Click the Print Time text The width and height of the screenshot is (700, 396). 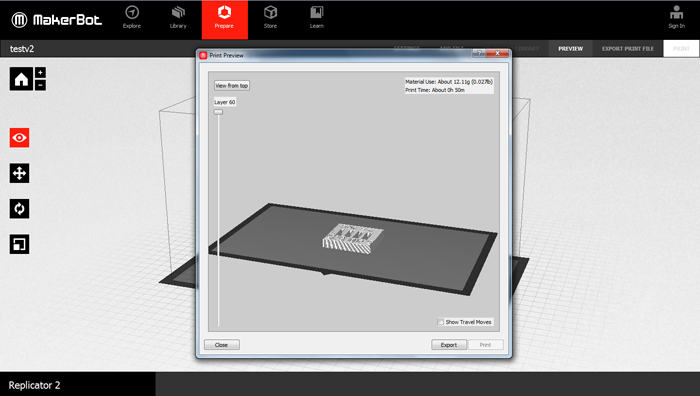(x=435, y=90)
